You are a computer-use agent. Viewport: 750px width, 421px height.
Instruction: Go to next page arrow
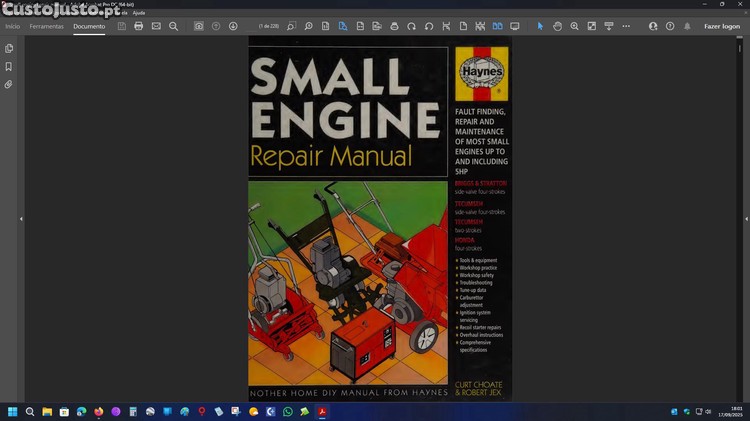click(233, 26)
